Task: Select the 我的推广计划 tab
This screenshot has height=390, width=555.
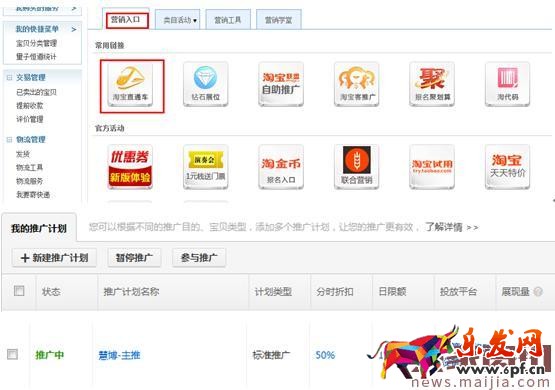Action: (x=39, y=228)
